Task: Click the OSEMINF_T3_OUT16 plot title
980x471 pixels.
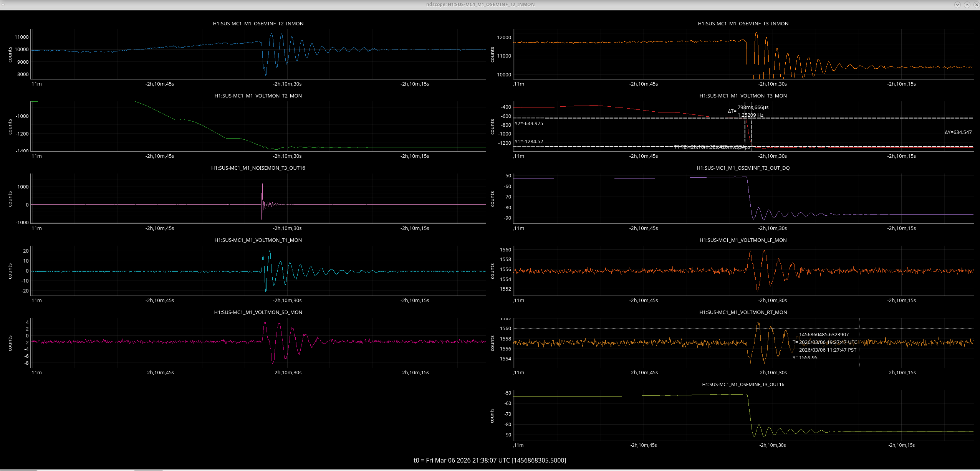Action: tap(743, 385)
